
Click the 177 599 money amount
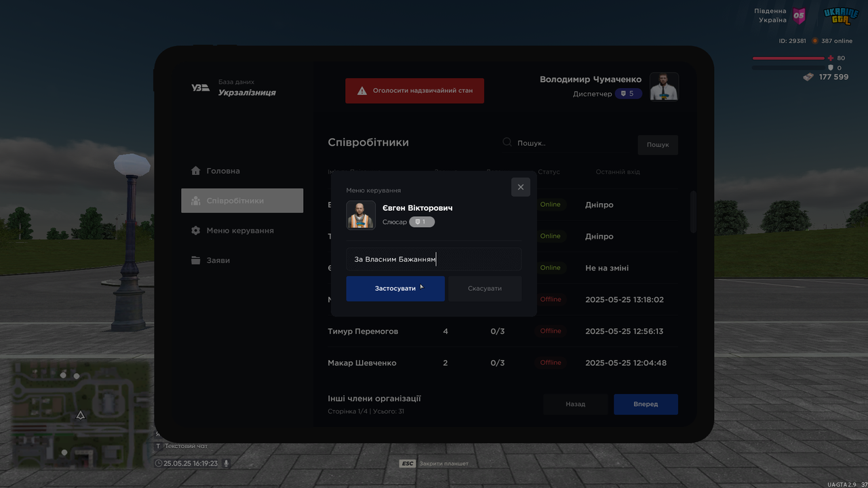(833, 77)
